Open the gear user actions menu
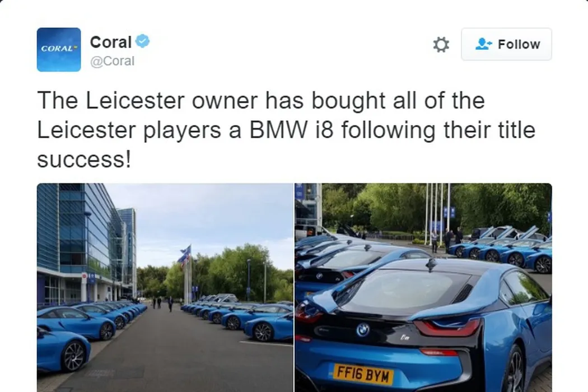Screen dimensions: 588x392 [x=441, y=44]
